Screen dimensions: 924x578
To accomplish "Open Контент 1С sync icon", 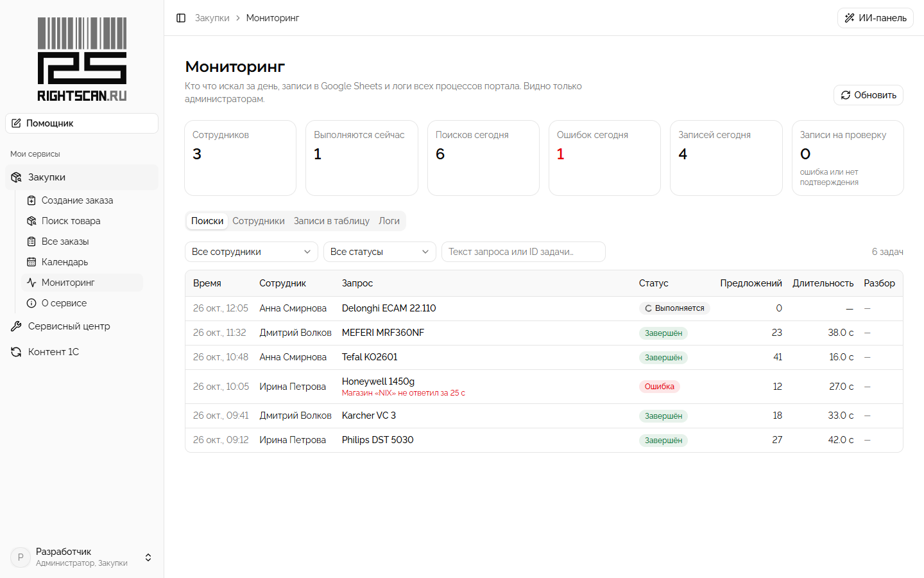I will pos(16,352).
